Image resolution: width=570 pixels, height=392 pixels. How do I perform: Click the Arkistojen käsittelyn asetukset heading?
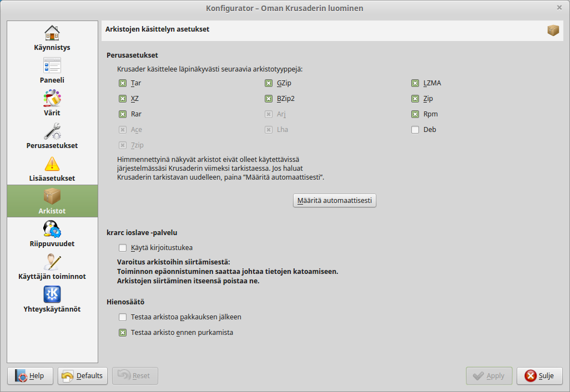pos(158,29)
